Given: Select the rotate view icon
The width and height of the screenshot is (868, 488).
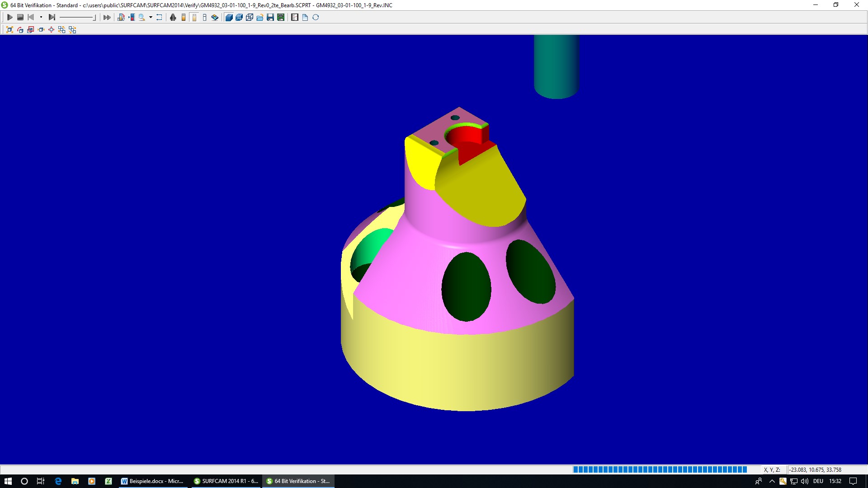Looking at the screenshot, I should (20, 30).
